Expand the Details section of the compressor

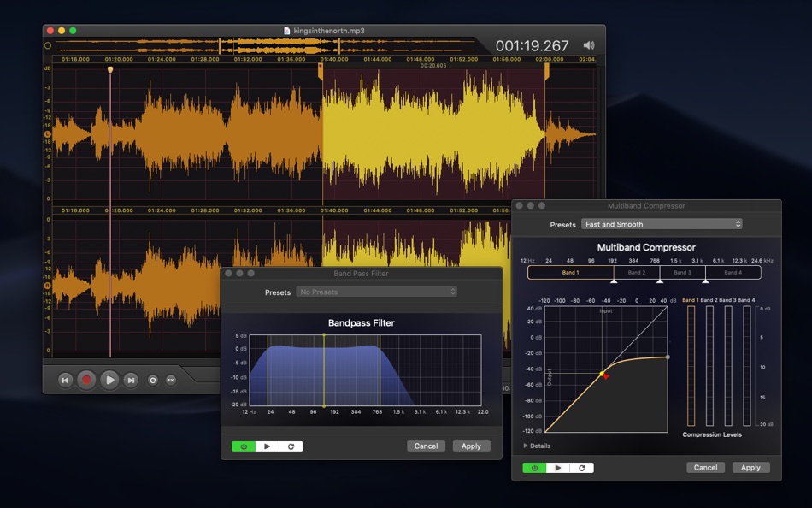(x=539, y=446)
